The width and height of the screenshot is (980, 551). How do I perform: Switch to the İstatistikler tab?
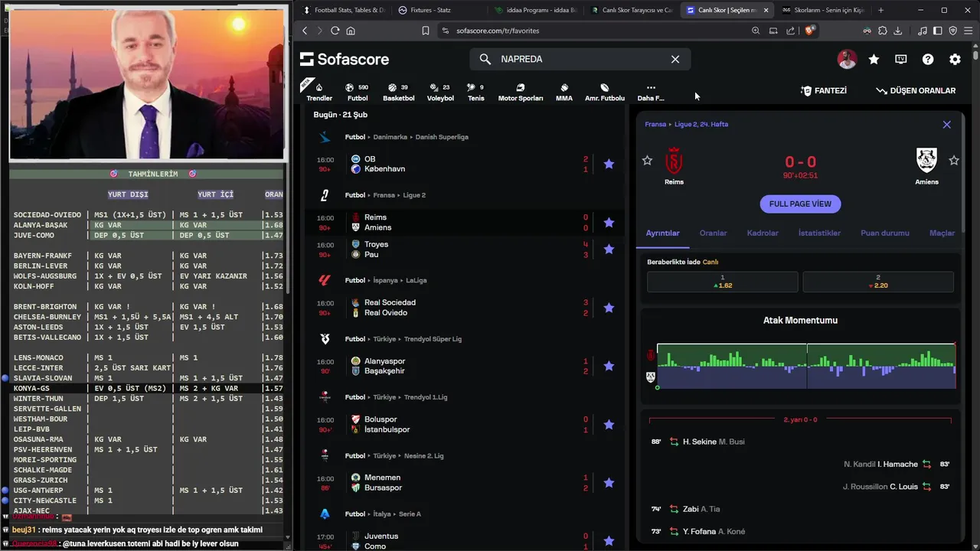(x=819, y=233)
